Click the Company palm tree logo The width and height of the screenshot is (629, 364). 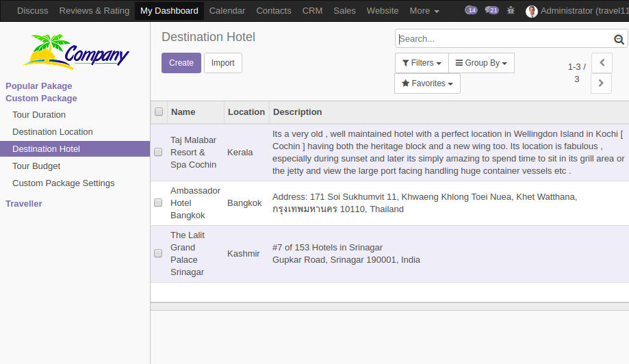point(76,52)
